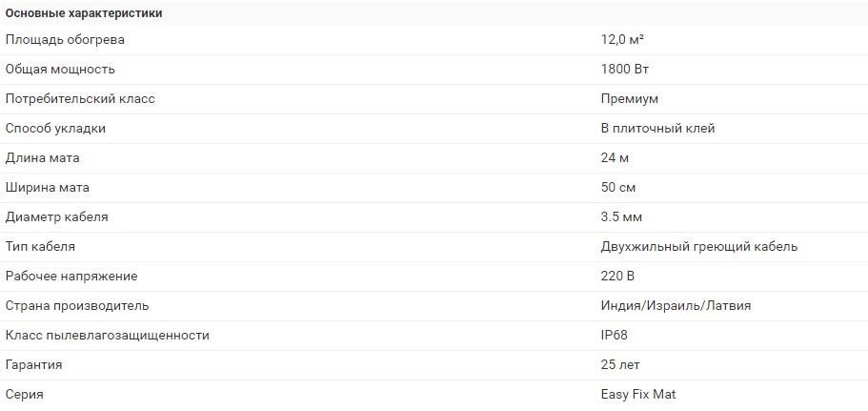The height and width of the screenshot is (411, 868).
Task: Click the "Общая мощность" label
Action: pos(60,70)
